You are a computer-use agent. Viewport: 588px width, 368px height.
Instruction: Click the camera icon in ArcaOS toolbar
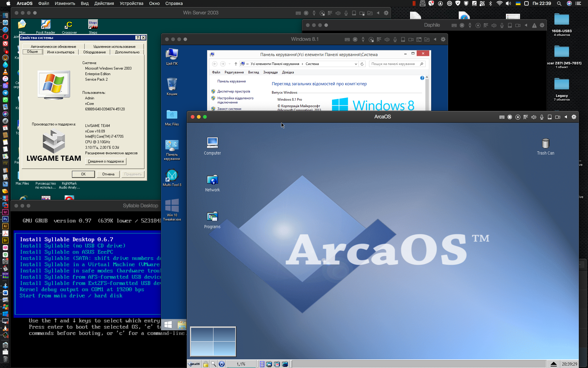[x=557, y=117]
